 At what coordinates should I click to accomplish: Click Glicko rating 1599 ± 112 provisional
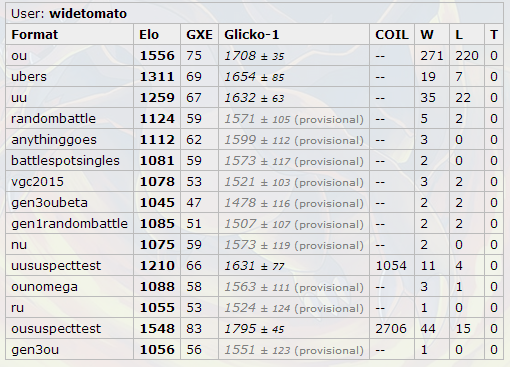(294, 140)
